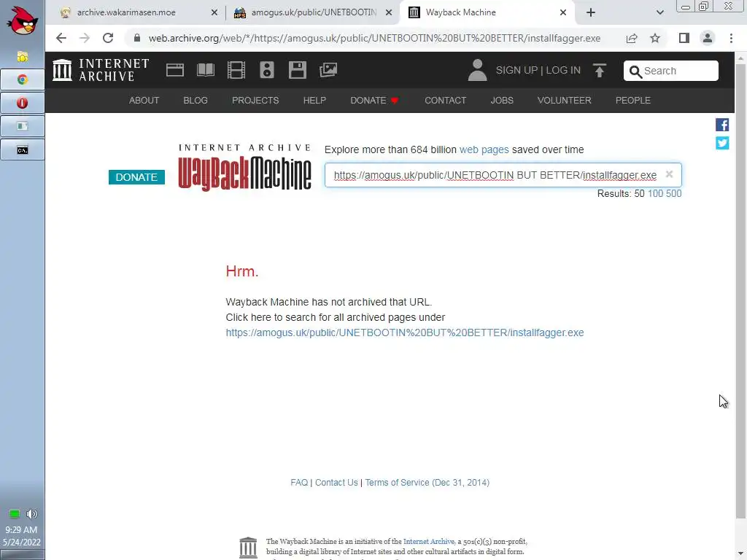The height and width of the screenshot is (560, 747).
Task: Open the ABOUT menu item
Action: pos(144,101)
